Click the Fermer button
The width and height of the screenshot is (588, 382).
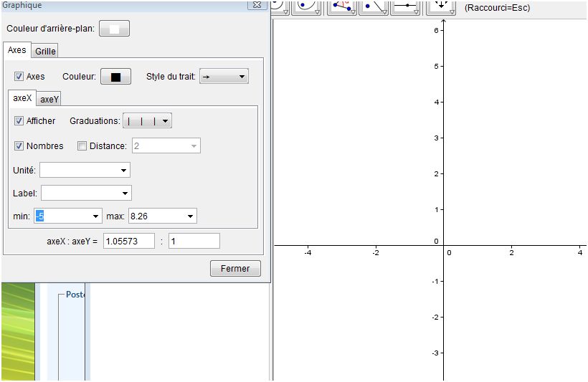(x=235, y=269)
